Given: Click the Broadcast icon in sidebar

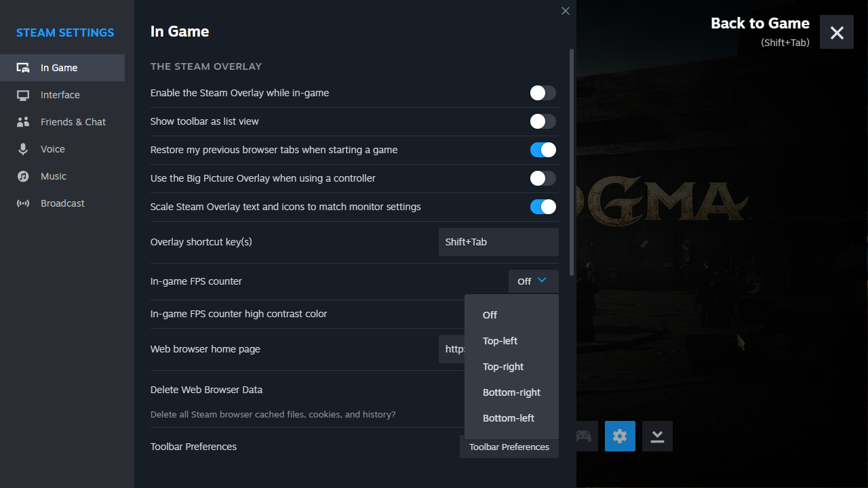Looking at the screenshot, I should 23,203.
